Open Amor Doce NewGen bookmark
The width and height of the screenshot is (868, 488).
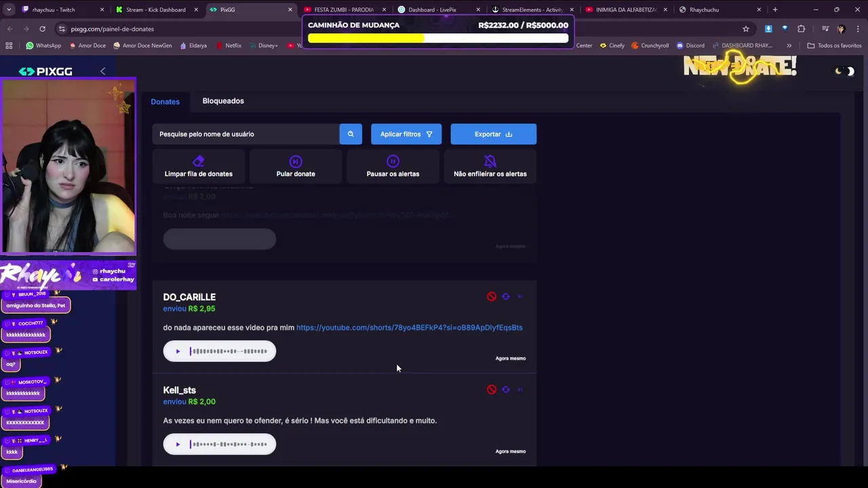pos(142,45)
